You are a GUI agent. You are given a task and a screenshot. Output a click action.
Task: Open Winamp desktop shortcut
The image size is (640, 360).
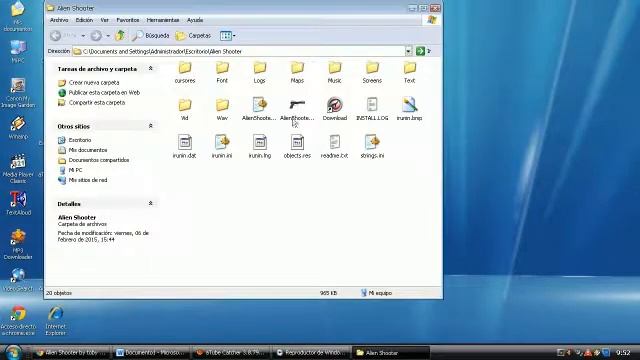(x=18, y=128)
